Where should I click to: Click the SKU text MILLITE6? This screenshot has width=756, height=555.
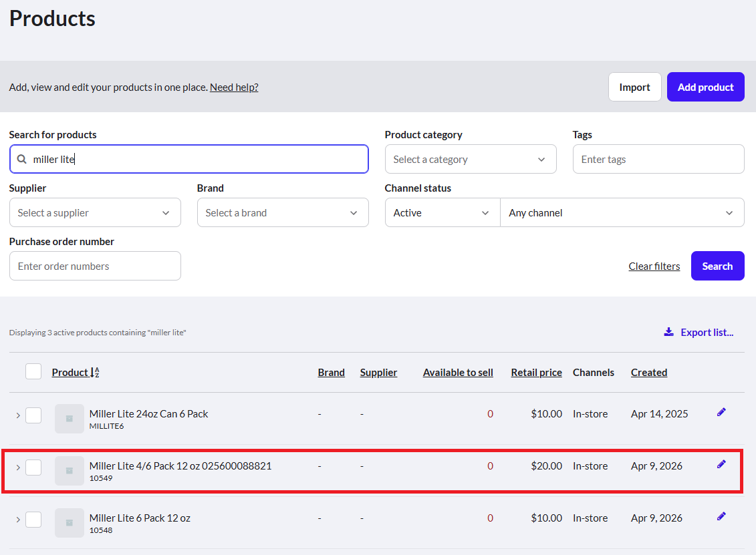point(106,426)
